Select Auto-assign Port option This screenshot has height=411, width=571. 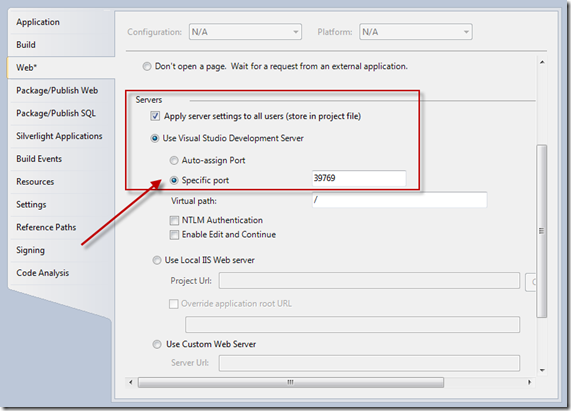174,160
